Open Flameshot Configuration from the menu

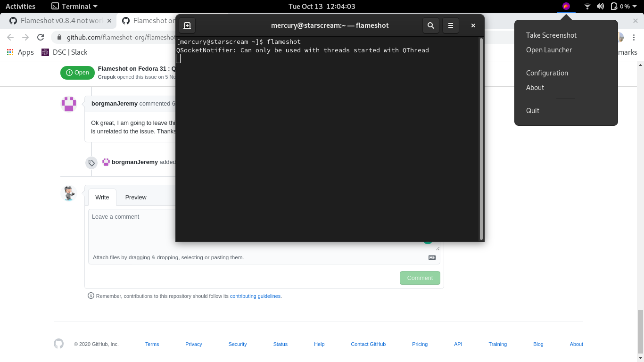547,73
